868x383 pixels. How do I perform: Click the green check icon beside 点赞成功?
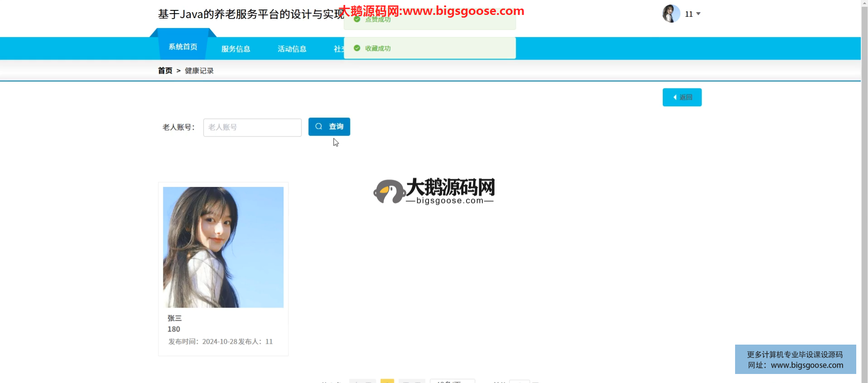357,19
